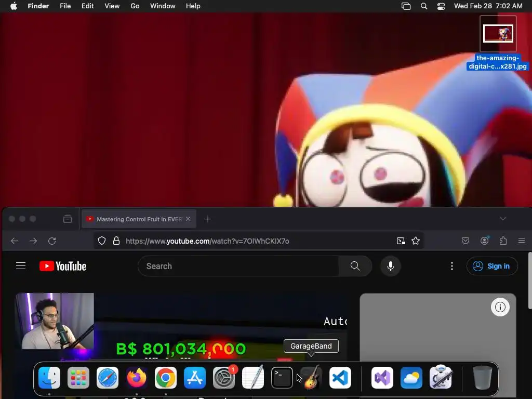532x399 pixels.
Task: Launch Terminal from the Dock
Action: point(282,378)
